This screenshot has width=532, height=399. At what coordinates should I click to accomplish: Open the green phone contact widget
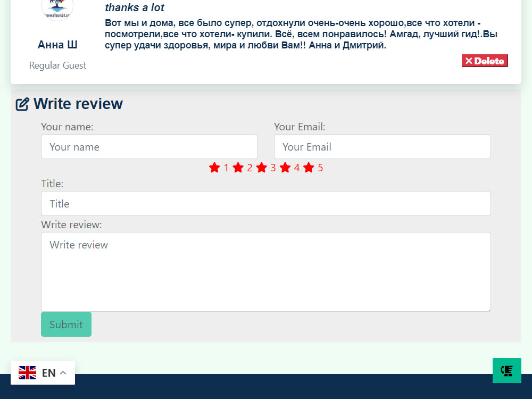pos(507,370)
